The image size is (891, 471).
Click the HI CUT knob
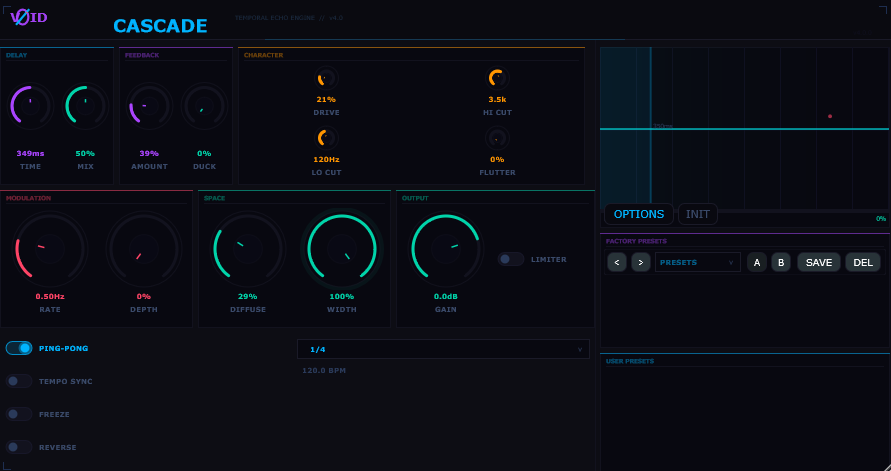pos(497,78)
